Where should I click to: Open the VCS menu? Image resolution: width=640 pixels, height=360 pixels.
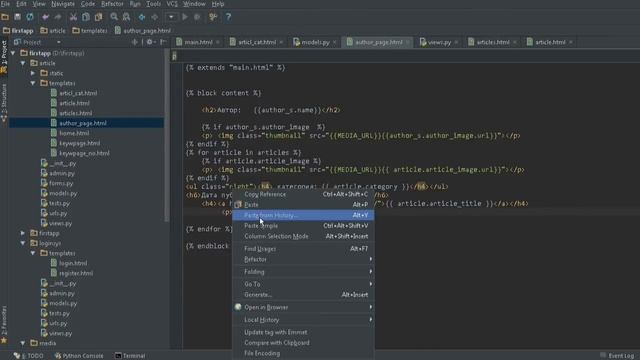pyautogui.click(x=172, y=4)
